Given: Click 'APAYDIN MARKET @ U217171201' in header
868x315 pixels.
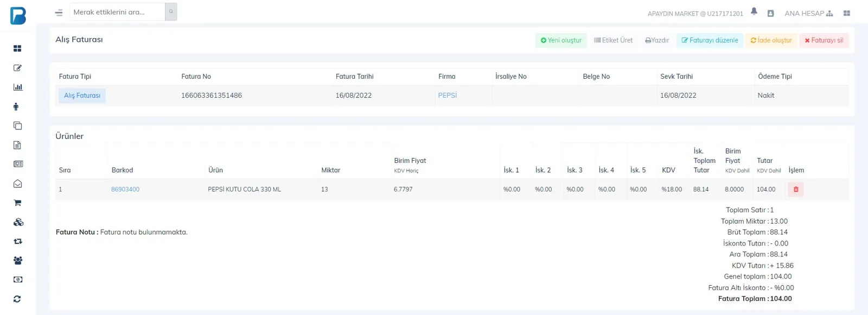Looking at the screenshot, I should coord(695,14).
